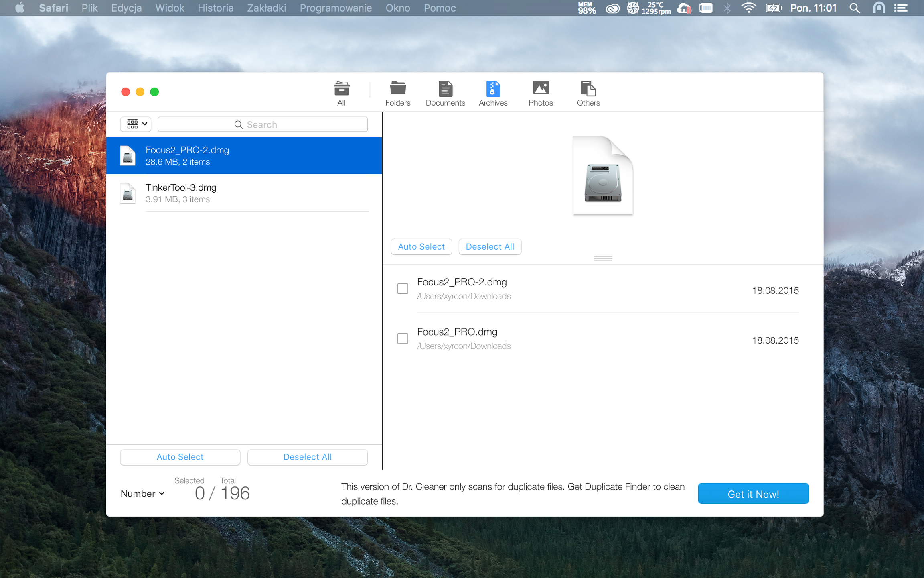Click the disk image icon beside TinkerTool-3.dmg
Screen dimensions: 924x578
point(128,193)
